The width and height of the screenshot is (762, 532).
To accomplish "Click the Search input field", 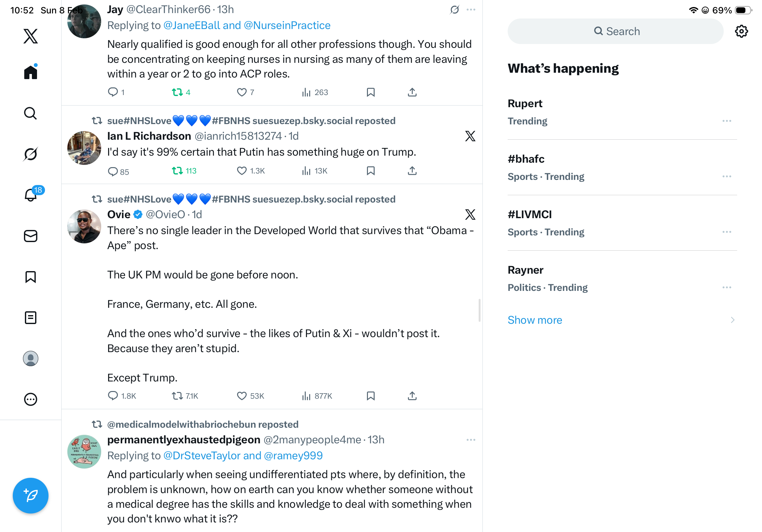I will point(615,31).
